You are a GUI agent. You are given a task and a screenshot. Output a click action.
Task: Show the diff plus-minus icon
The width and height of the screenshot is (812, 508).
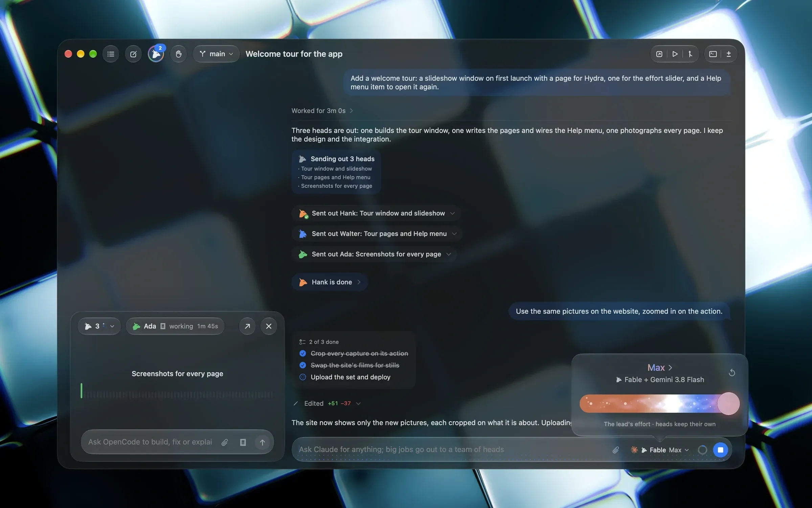[x=729, y=54]
